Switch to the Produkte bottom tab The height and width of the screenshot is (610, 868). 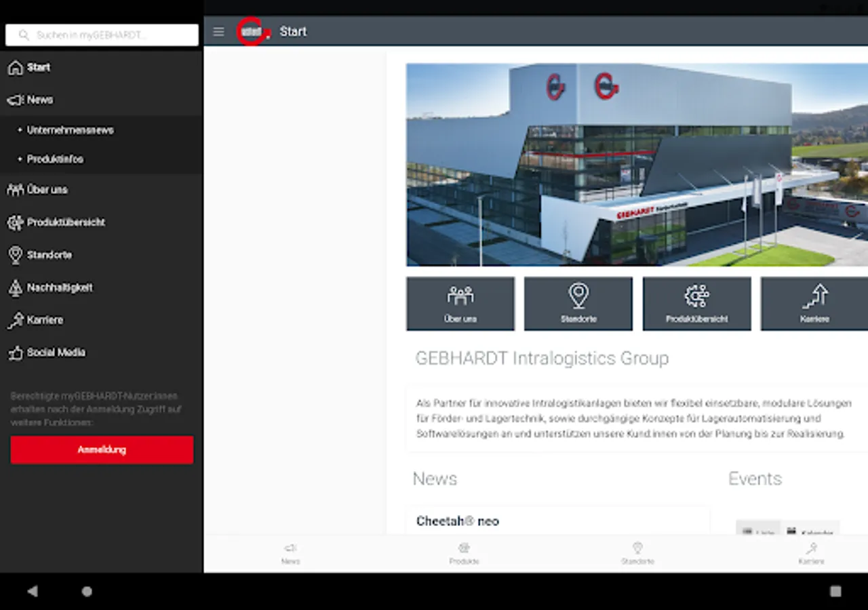pyautogui.click(x=464, y=554)
